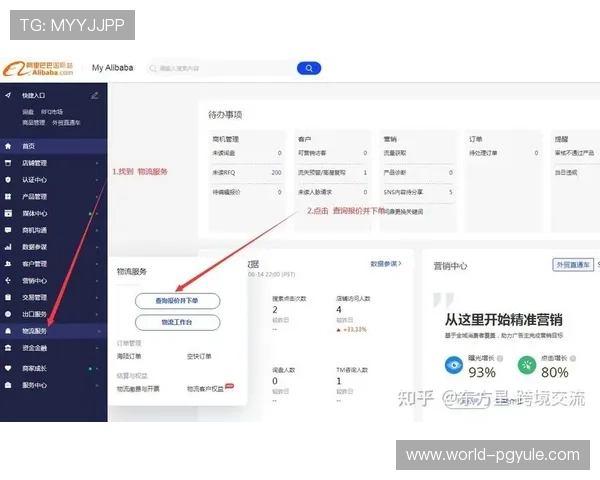The height and width of the screenshot is (480, 600).
Task: Focus the top search input field
Action: (222, 69)
